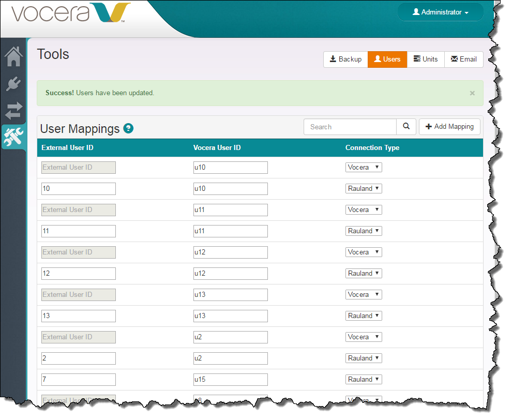Click the External User ID field containing 12

(79, 274)
